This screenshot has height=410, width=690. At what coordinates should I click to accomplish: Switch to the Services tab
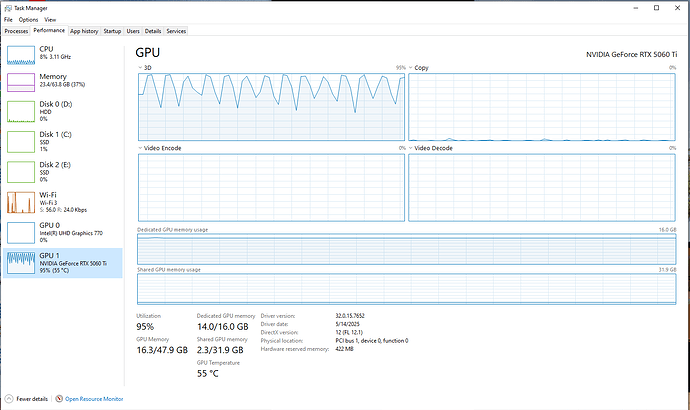(176, 31)
